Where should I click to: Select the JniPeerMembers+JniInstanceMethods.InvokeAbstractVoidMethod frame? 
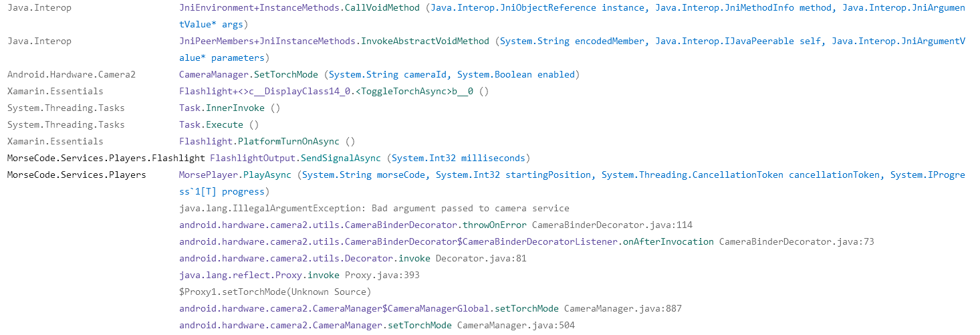click(572, 49)
